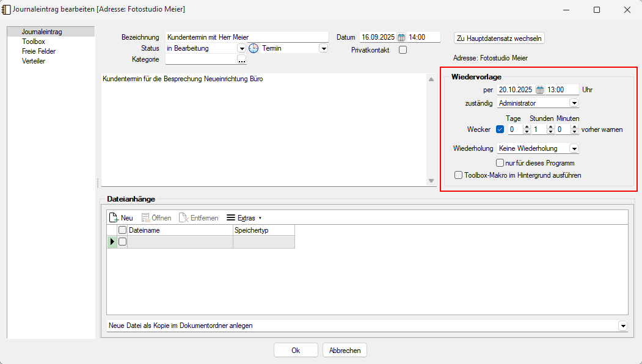The height and width of the screenshot is (364, 642).
Task: Toggle the Privatkontakt checkbox
Action: (403, 50)
